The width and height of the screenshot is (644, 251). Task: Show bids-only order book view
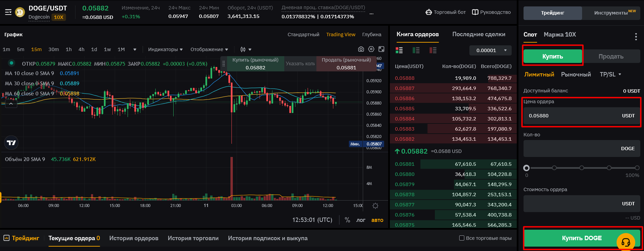[416, 50]
